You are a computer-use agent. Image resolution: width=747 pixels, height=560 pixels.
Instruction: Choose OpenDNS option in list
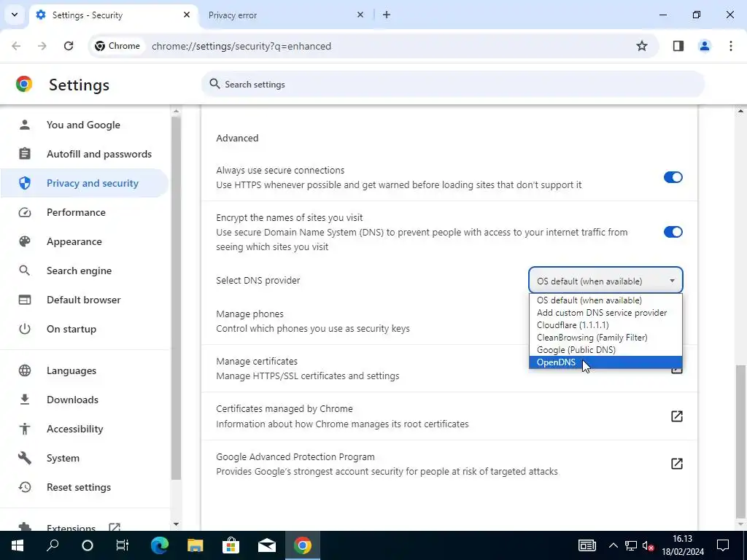click(x=605, y=362)
